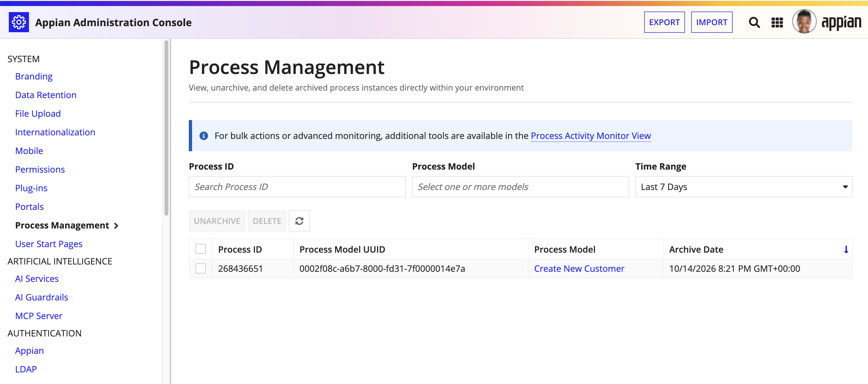Open AI Services page
The image size is (868, 384).
pyautogui.click(x=37, y=279)
